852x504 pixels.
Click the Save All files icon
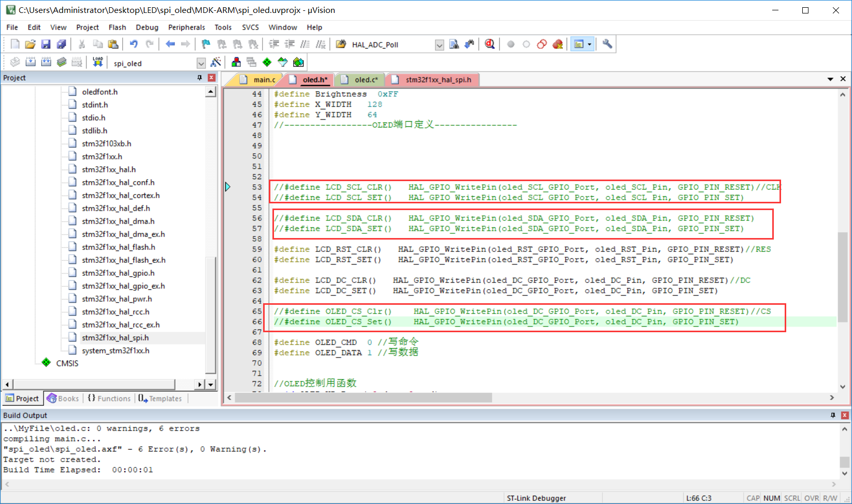61,45
